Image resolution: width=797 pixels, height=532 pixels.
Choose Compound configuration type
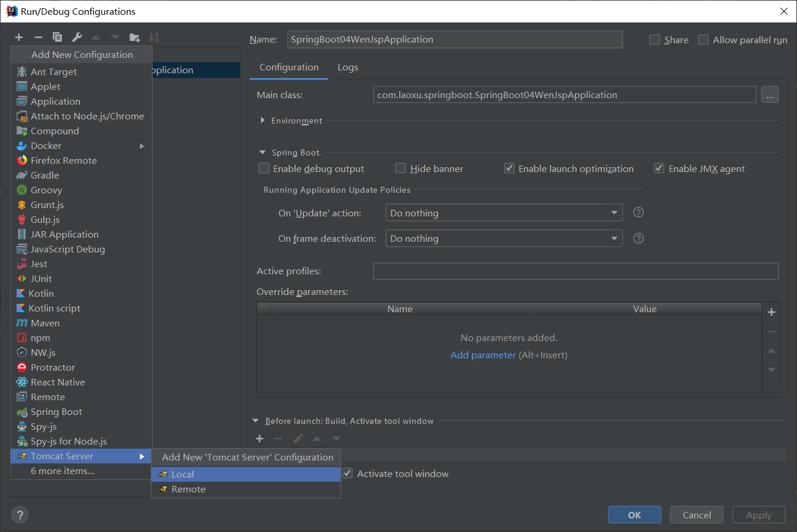coord(81,131)
